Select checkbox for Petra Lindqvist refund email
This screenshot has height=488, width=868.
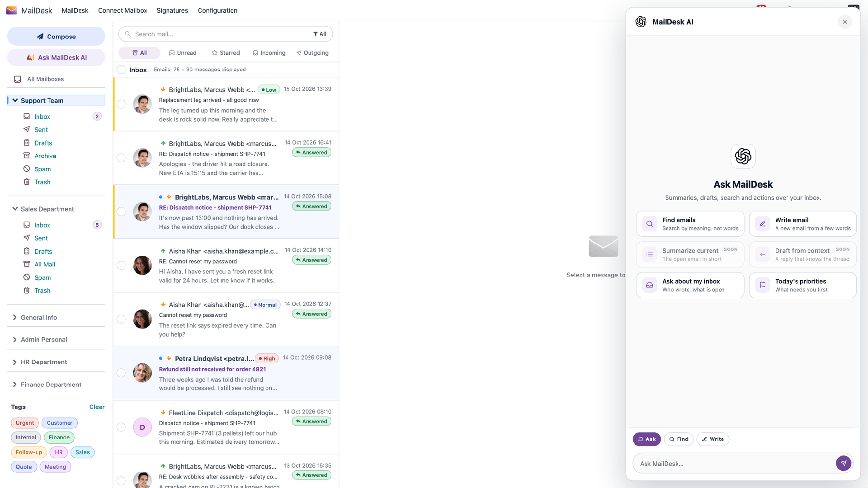121,373
